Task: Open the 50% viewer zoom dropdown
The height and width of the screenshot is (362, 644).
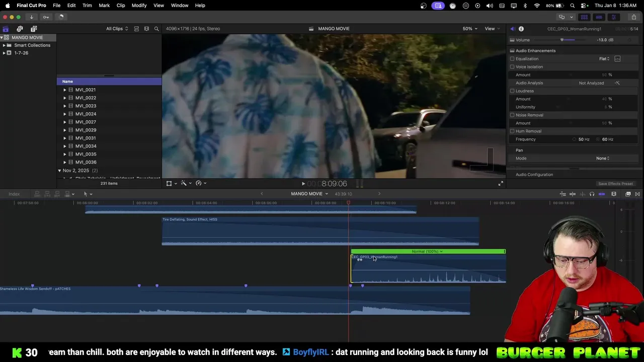Action: (470, 29)
